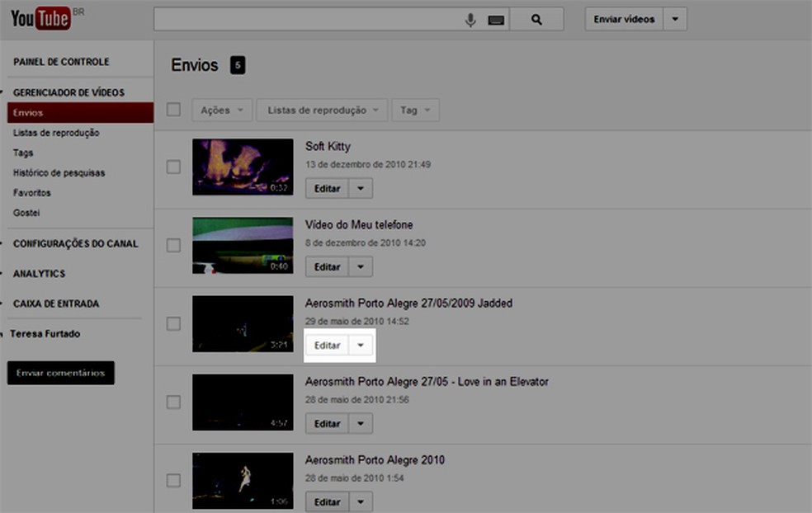Open Editar arrow for Aerosmith Porto Alegre 2010
Viewport: 812px width, 513px height.
click(361, 501)
